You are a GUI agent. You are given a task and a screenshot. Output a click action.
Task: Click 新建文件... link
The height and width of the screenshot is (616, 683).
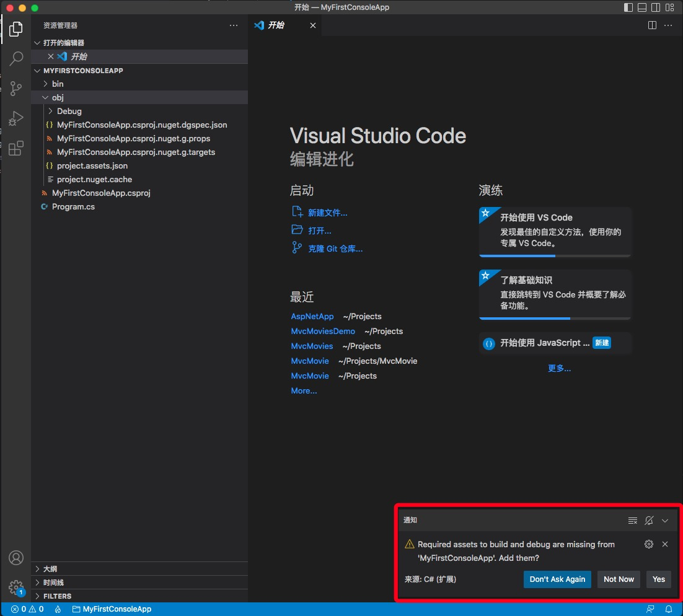pos(328,213)
